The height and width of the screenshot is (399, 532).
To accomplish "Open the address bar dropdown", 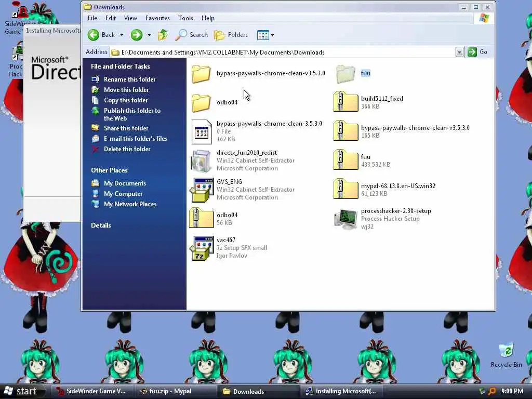I will [459, 52].
